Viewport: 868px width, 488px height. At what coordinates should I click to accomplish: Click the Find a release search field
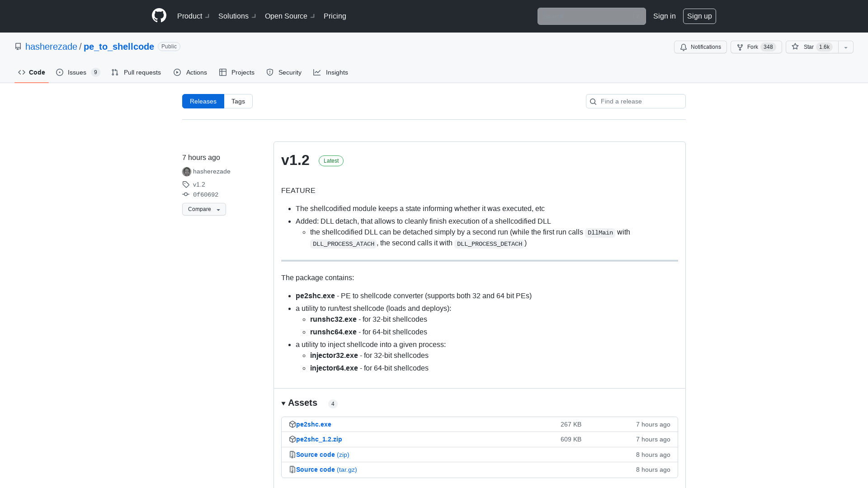coord(635,101)
